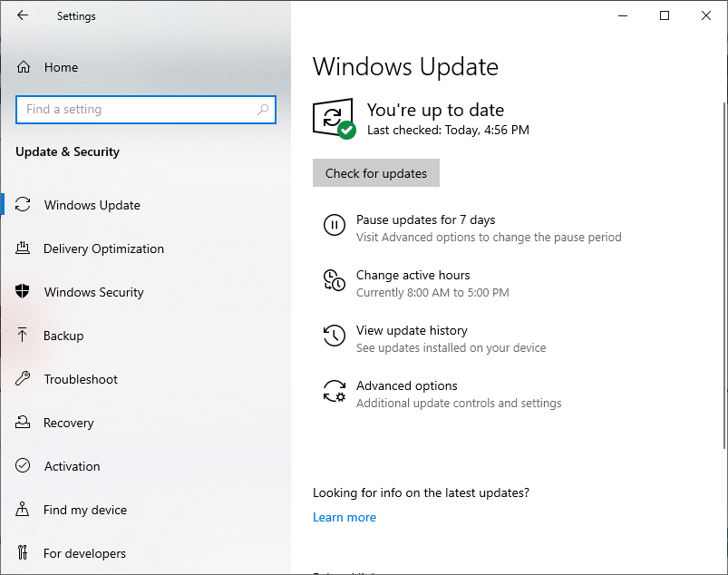Image resolution: width=728 pixels, height=575 pixels.
Task: Click the pause circle icon
Action: tap(334, 225)
